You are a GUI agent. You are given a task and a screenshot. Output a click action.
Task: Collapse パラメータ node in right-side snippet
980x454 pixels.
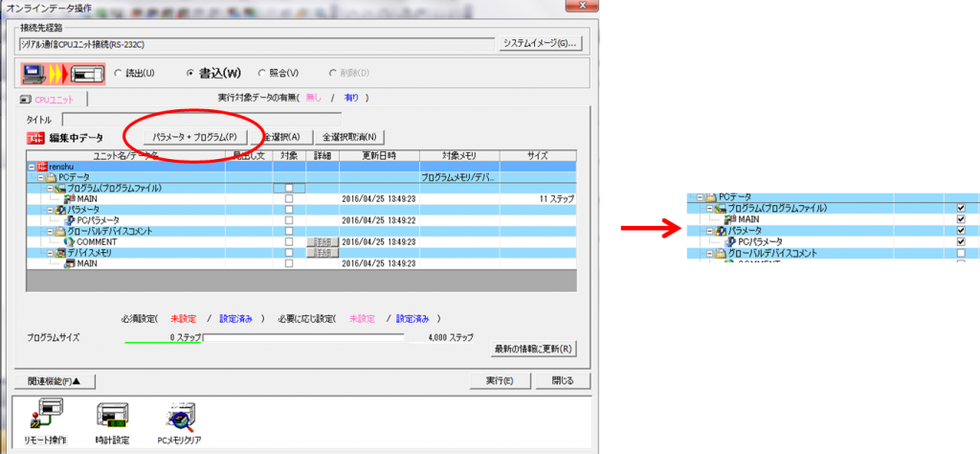(x=709, y=231)
